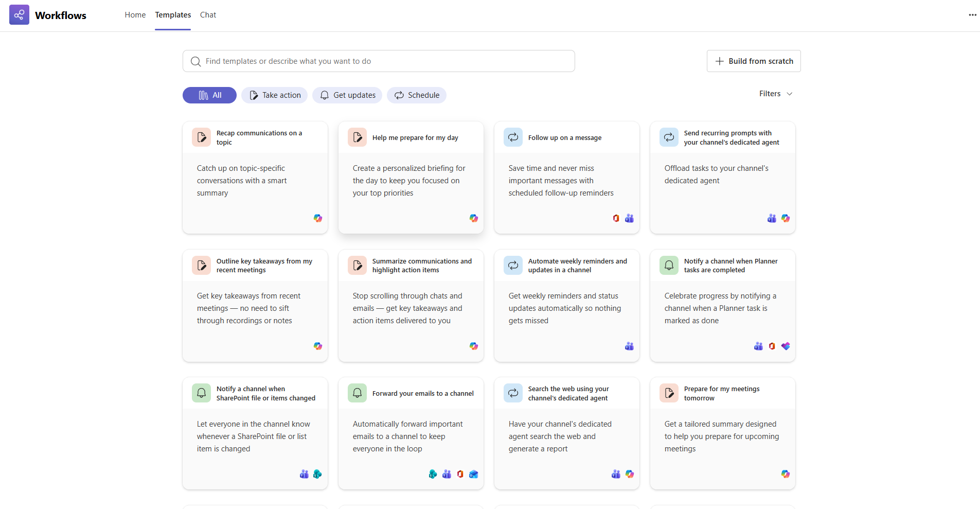Click the search magnifier icon
The width and height of the screenshot is (980, 509).
pos(195,61)
